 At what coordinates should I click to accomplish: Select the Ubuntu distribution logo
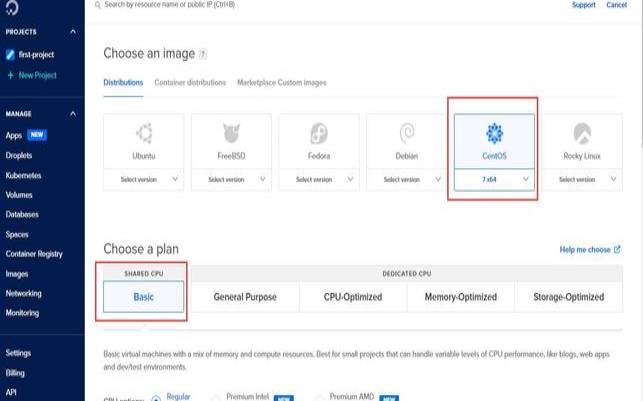[x=144, y=134]
